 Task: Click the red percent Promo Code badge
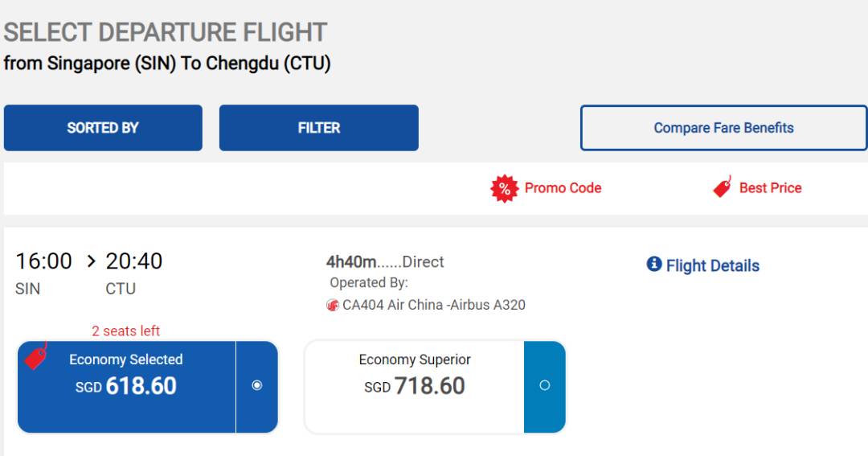[x=504, y=189]
